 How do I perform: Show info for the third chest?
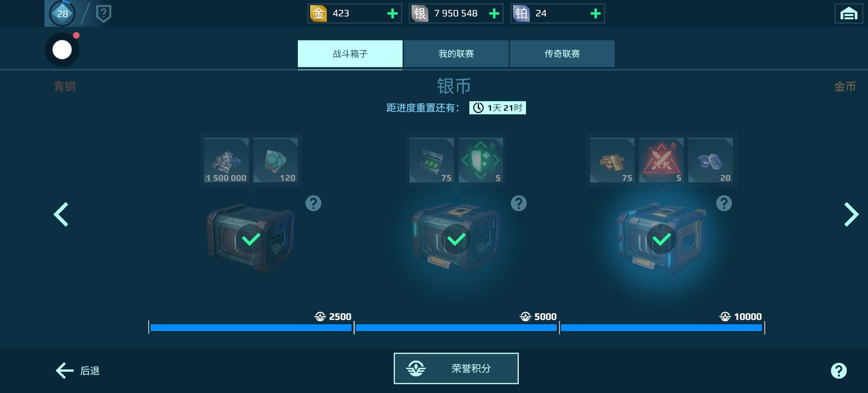[723, 203]
